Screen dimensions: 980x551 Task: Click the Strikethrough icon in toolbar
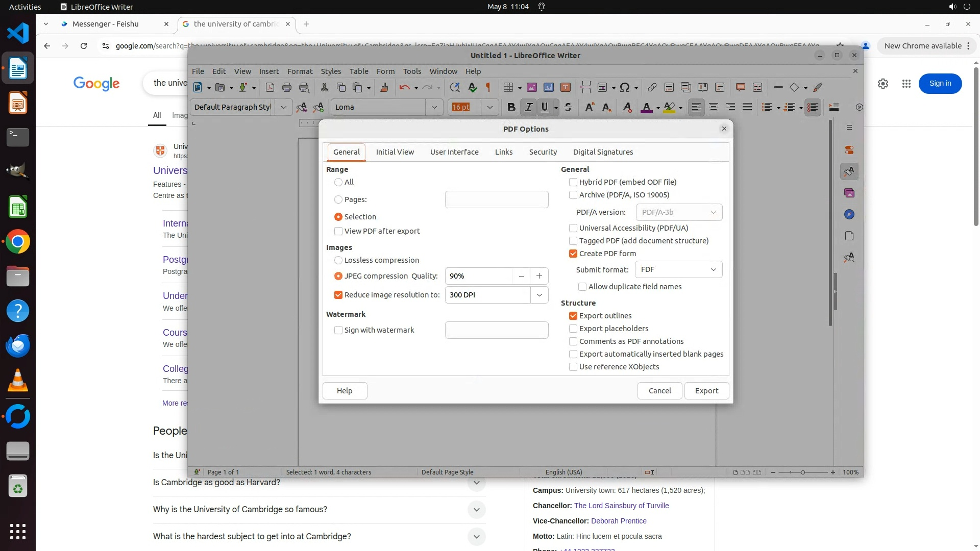pos(568,107)
